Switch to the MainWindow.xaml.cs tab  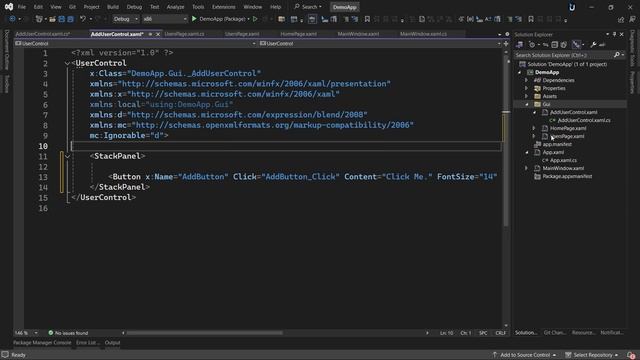coord(423,34)
